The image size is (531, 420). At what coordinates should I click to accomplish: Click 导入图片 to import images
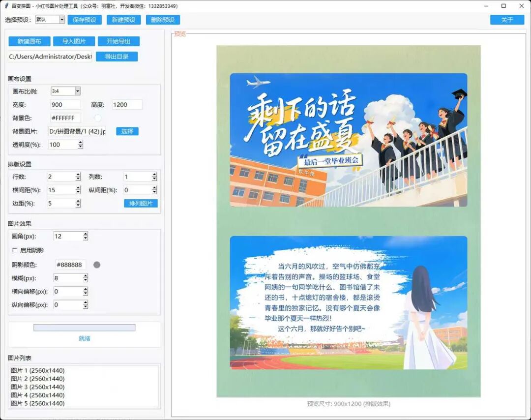pyautogui.click(x=74, y=41)
